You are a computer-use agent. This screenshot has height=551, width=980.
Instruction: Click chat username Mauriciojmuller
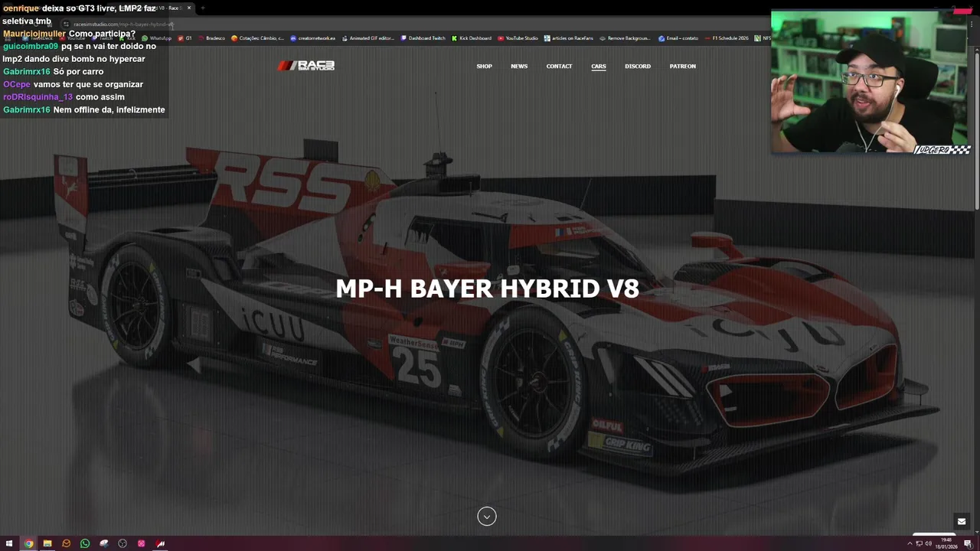click(x=34, y=34)
